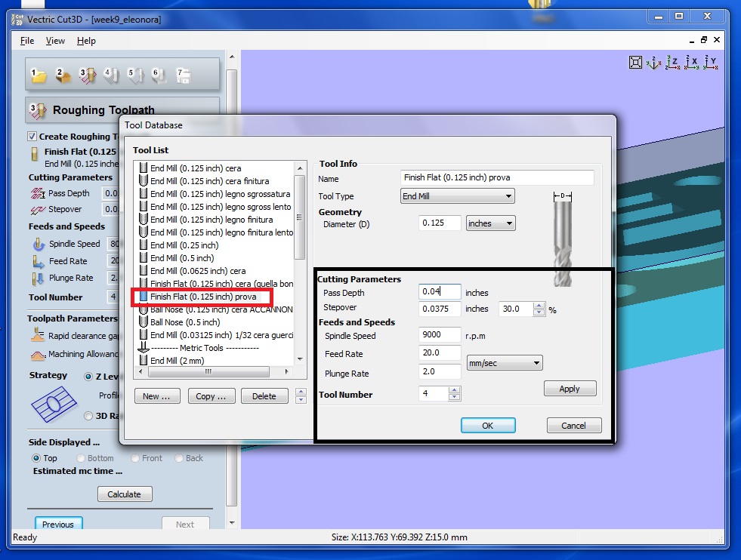Open the feed rate units mm/sec dropdown
Screen dimensions: 741x560
(x=505, y=363)
